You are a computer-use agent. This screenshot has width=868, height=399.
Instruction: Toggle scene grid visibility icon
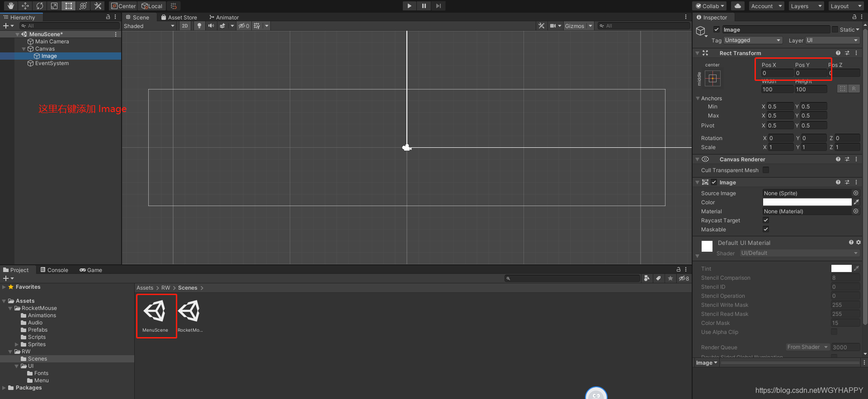[x=257, y=26]
